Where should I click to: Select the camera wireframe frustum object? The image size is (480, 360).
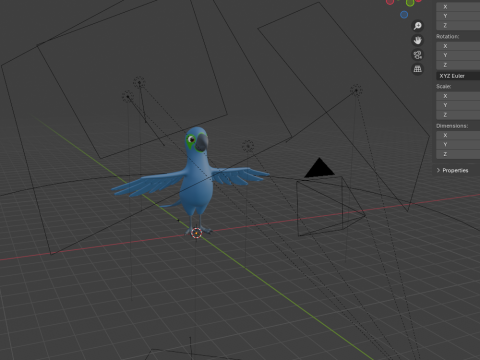(x=330, y=207)
